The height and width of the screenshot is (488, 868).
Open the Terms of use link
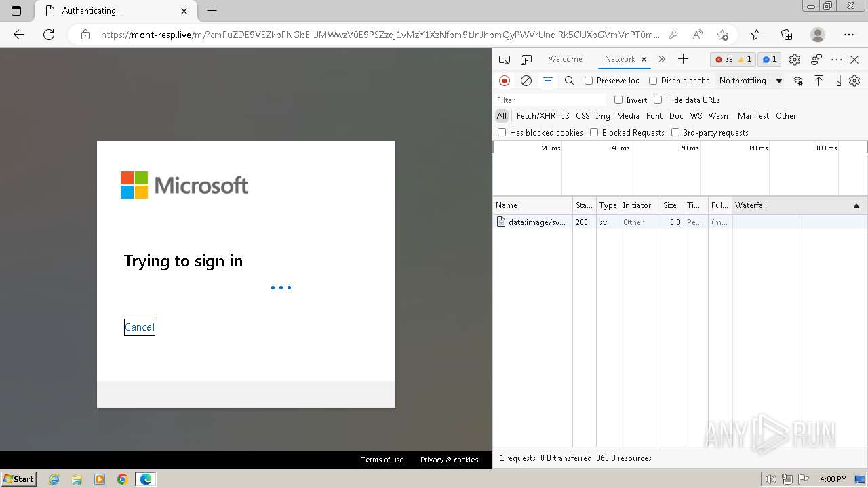[382, 460]
